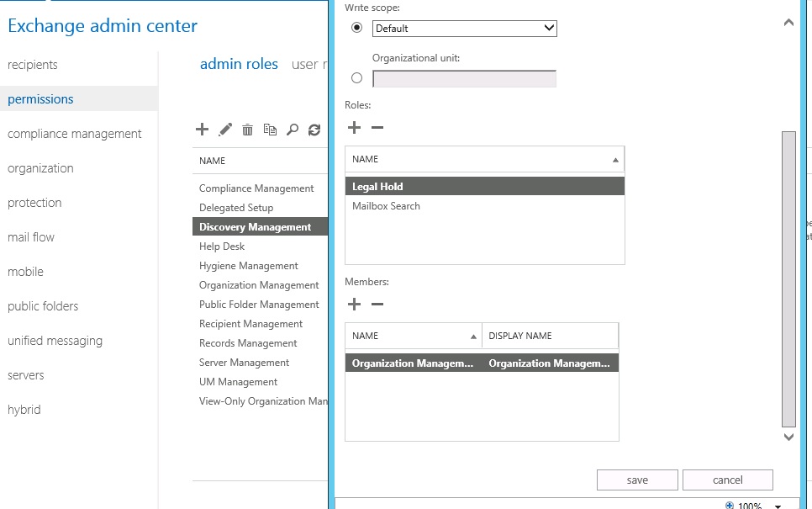
Task: Select the Organizational unit radio button
Action: [x=356, y=77]
